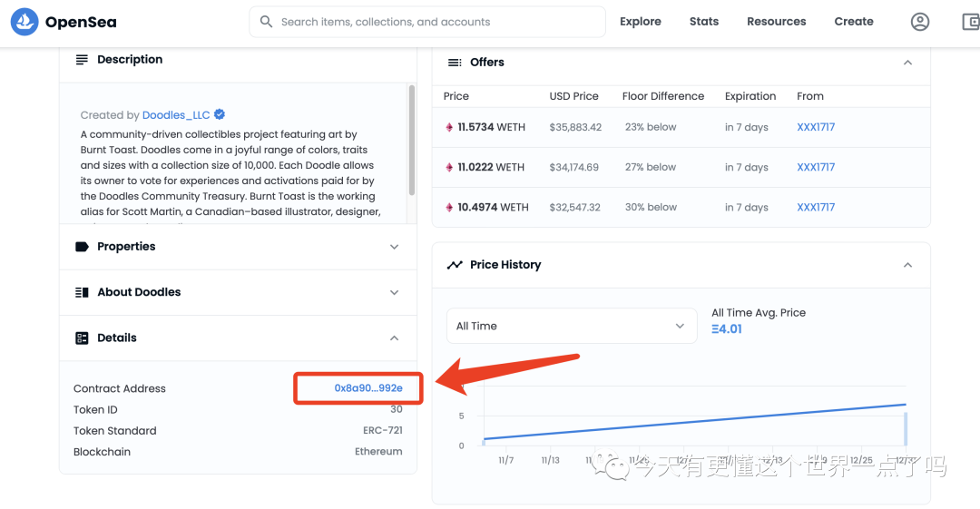The height and width of the screenshot is (509, 980).
Task: Expand the Properties section
Action: (x=394, y=247)
